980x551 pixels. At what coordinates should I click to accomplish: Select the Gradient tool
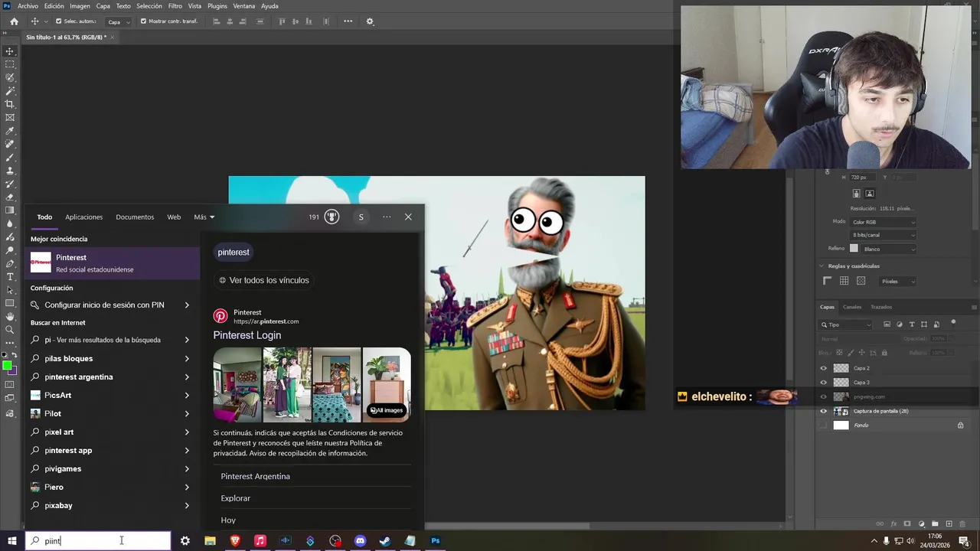coord(10,210)
